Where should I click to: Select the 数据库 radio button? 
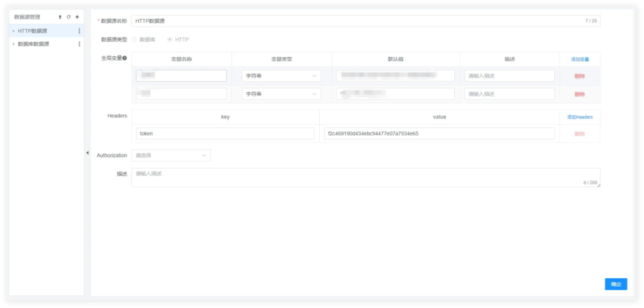tap(134, 40)
